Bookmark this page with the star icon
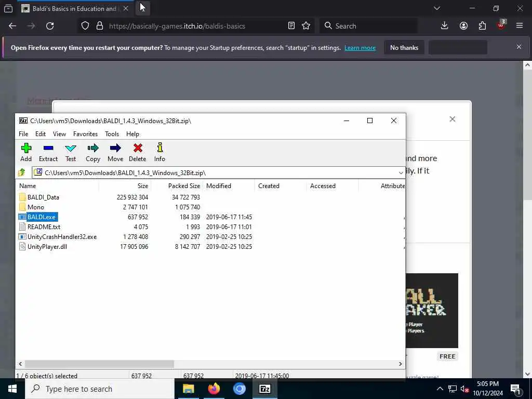Viewport: 532px width, 399px height. pos(305,26)
